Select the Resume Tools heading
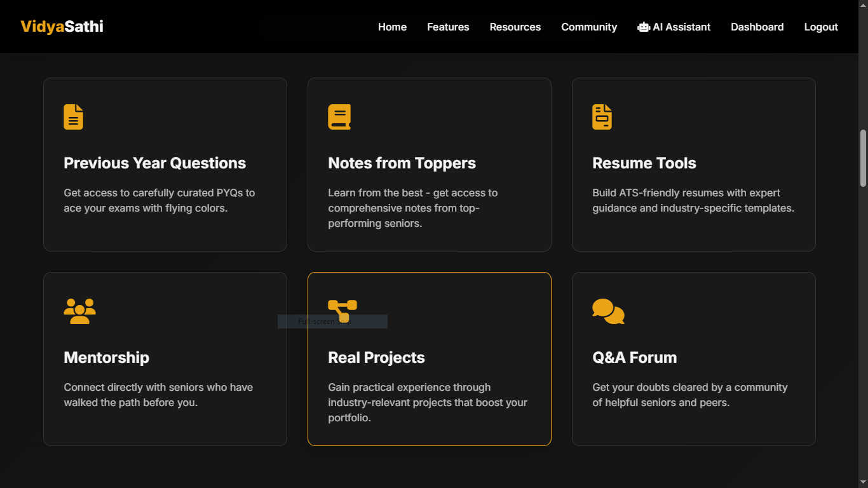This screenshot has height=488, width=868. click(x=644, y=163)
